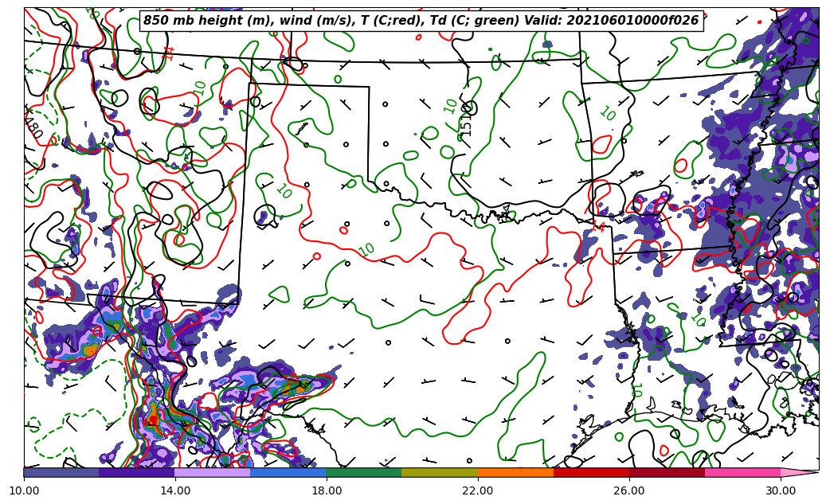Select the bright red 24–26 colorbar segment
Screen dimensions: 826x504
[x=590, y=472]
